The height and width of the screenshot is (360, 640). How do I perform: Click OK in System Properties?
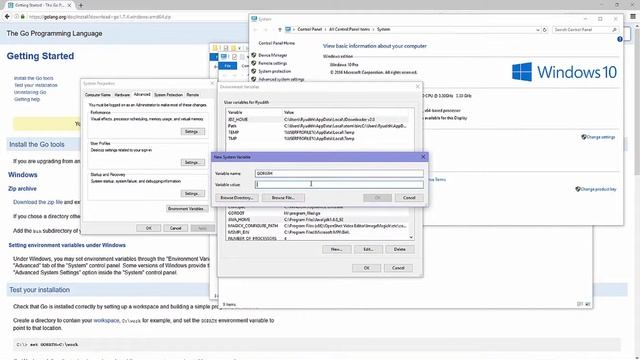tap(149, 228)
